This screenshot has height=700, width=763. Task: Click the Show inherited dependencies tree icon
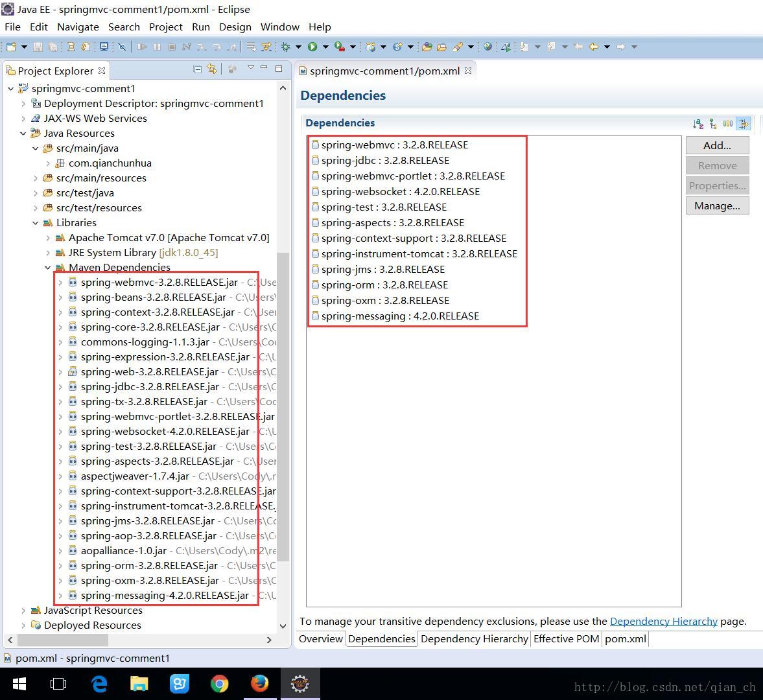pyautogui.click(x=713, y=124)
